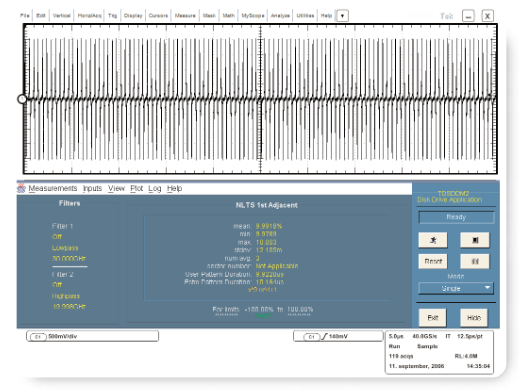Click the Filter 1 Lowpass type
Screen dimensions: 519x390
(65, 248)
